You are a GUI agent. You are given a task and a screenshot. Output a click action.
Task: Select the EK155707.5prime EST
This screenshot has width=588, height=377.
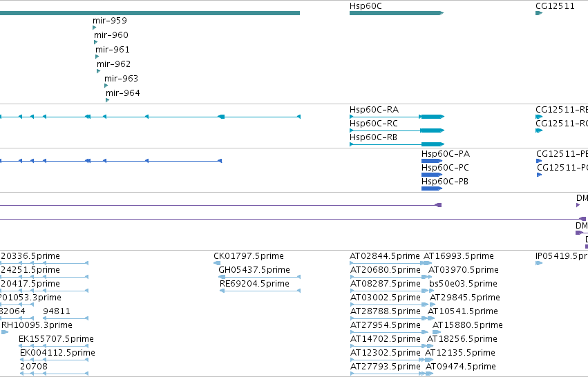(54, 346)
